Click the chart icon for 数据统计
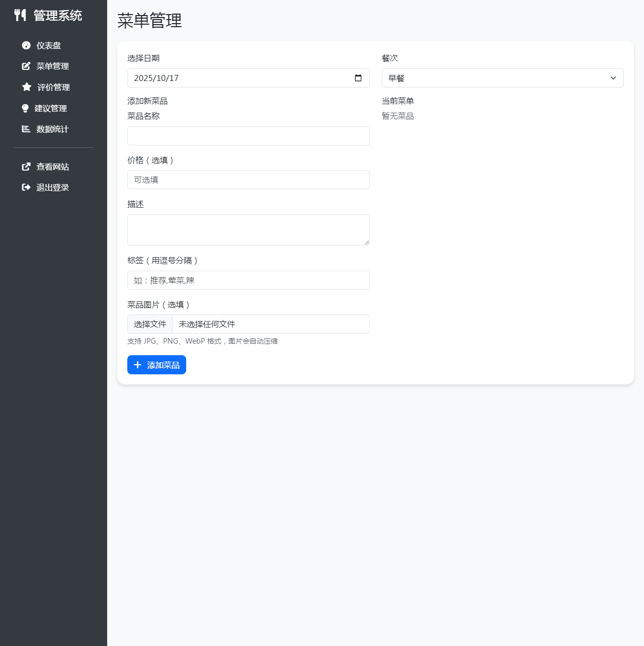 click(x=26, y=129)
